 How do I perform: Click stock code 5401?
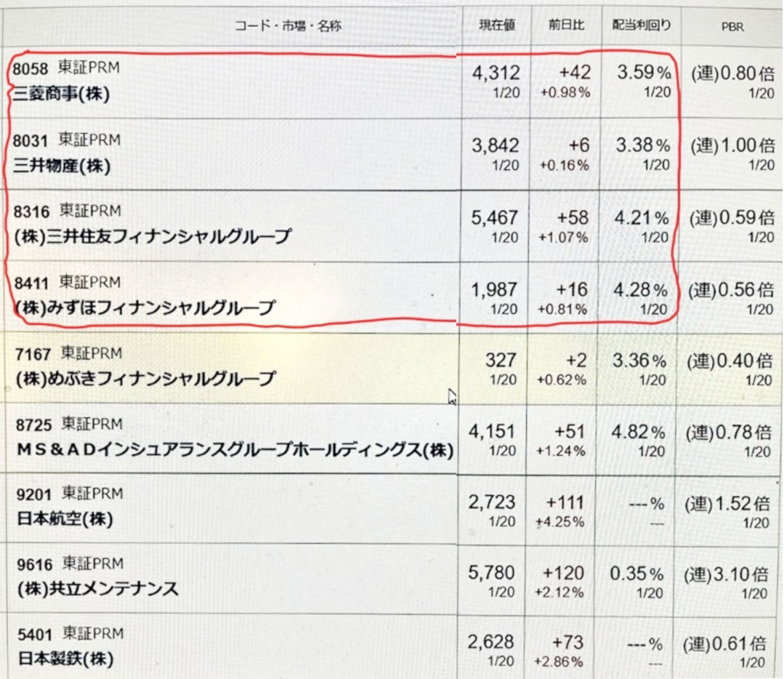31,635
